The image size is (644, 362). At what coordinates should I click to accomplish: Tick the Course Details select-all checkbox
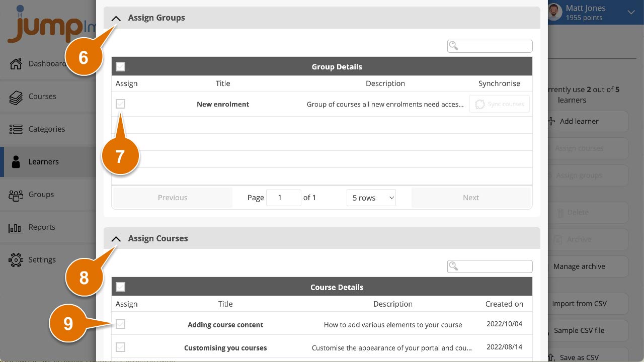[x=120, y=287]
